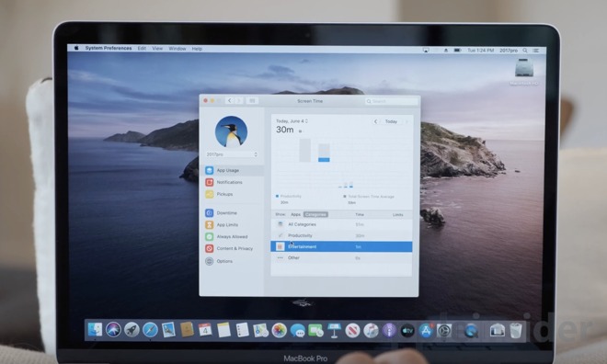The width and height of the screenshot is (607, 364).
Task: Open App Usage in the sidebar
Action: 232,170
